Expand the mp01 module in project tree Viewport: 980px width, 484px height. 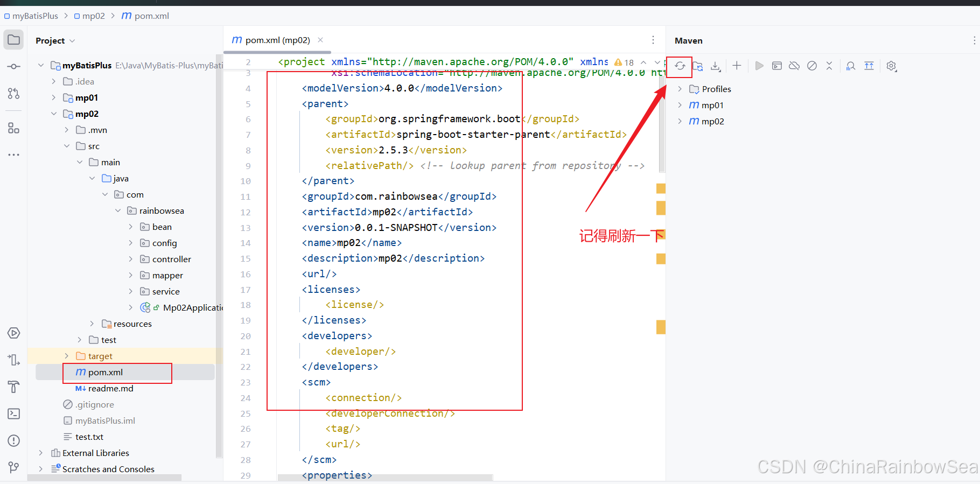click(54, 97)
